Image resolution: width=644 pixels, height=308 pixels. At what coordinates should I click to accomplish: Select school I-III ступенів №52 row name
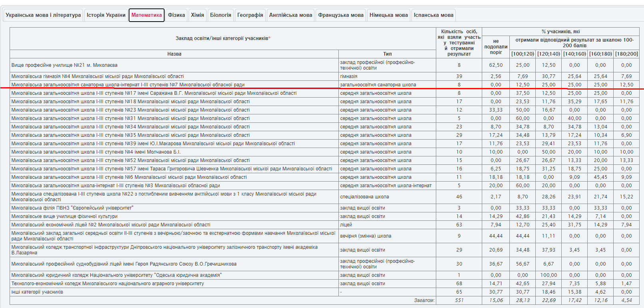[130, 160]
